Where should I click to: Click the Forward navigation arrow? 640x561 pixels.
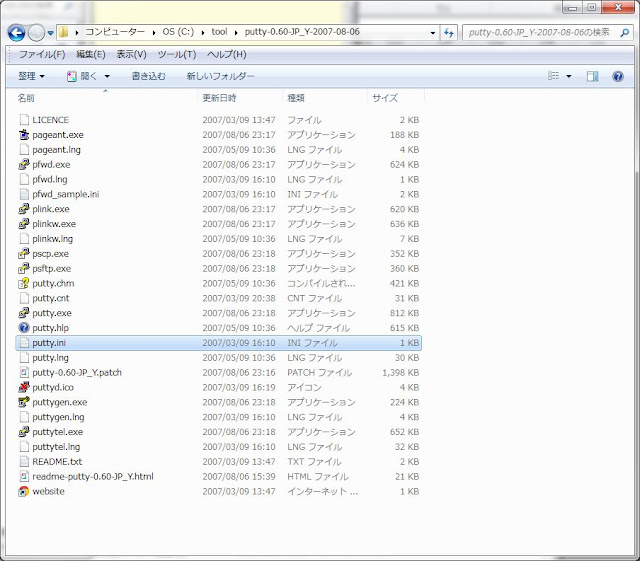[36, 33]
